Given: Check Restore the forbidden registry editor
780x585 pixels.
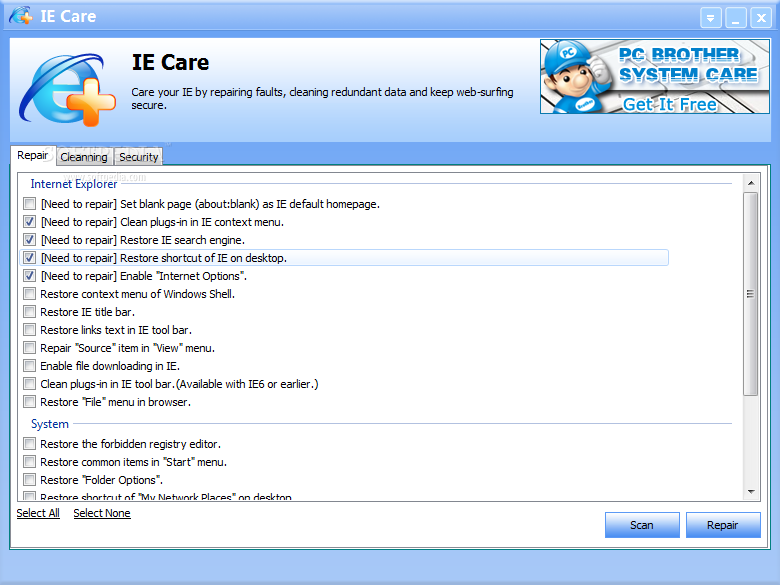Looking at the screenshot, I should tap(29, 444).
